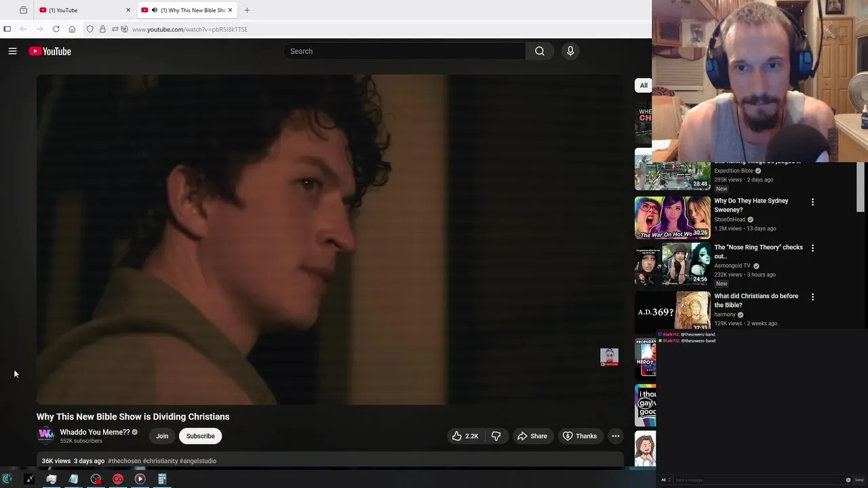Viewport: 868px width, 488px height.
Task: Go forward to the next page
Action: pyautogui.click(x=39, y=29)
